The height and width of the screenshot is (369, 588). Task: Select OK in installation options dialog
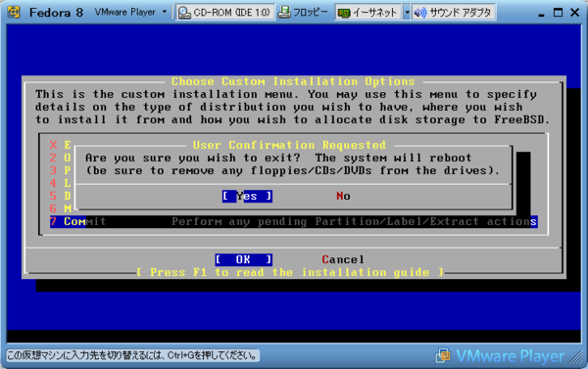click(x=244, y=259)
